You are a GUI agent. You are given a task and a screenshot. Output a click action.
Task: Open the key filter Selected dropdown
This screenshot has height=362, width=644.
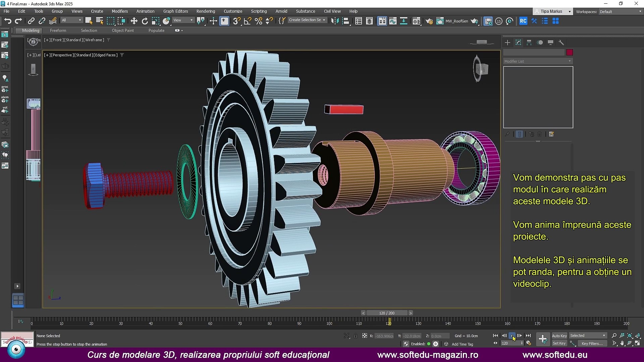click(x=588, y=336)
